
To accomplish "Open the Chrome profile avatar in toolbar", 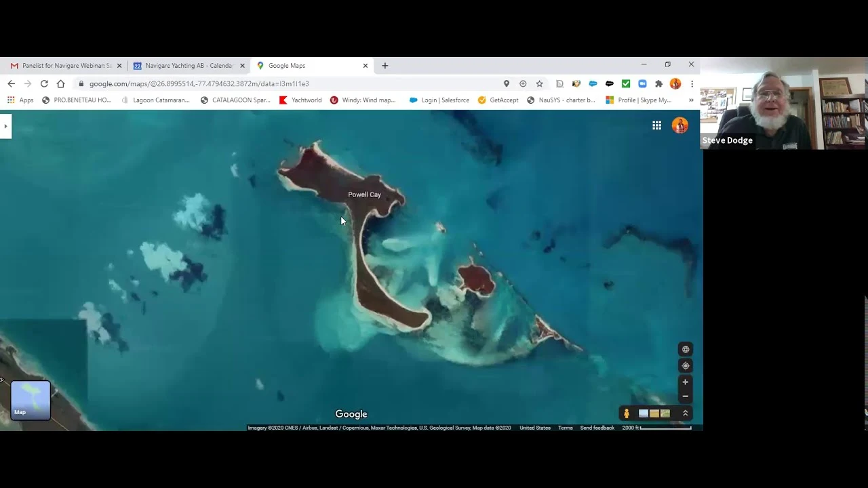I will [675, 83].
